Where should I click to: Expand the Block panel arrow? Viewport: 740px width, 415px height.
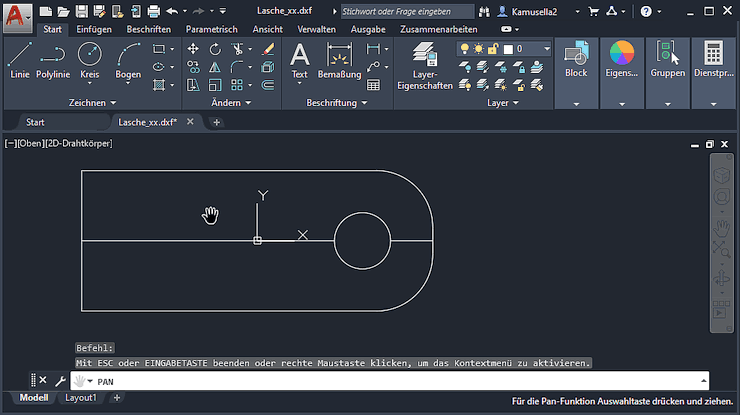point(576,104)
